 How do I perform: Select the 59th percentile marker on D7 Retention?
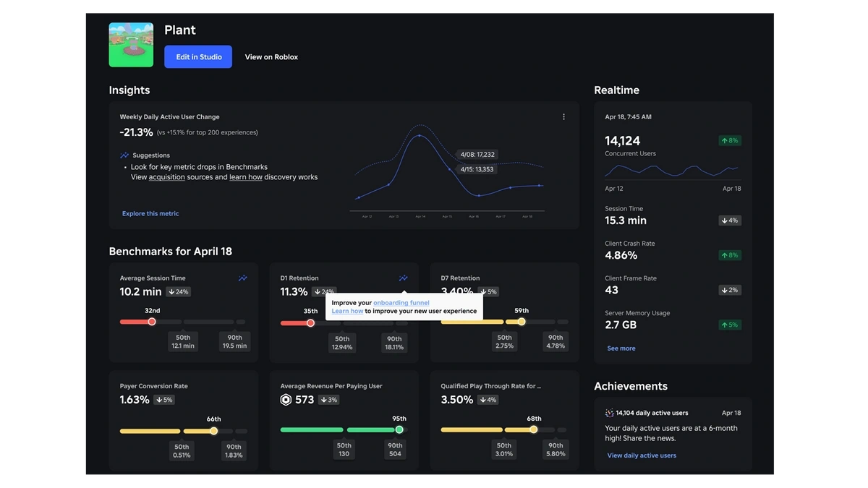coord(522,322)
